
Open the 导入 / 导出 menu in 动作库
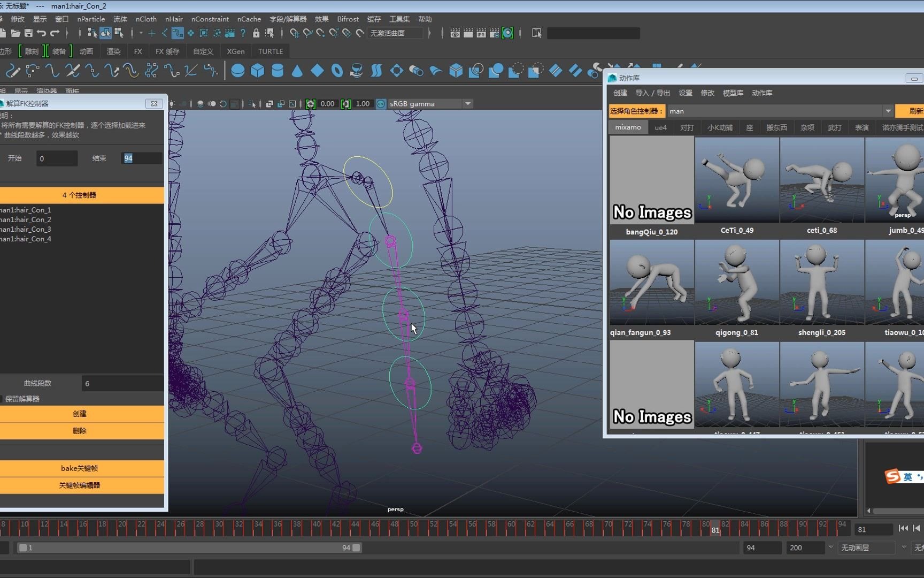(652, 93)
